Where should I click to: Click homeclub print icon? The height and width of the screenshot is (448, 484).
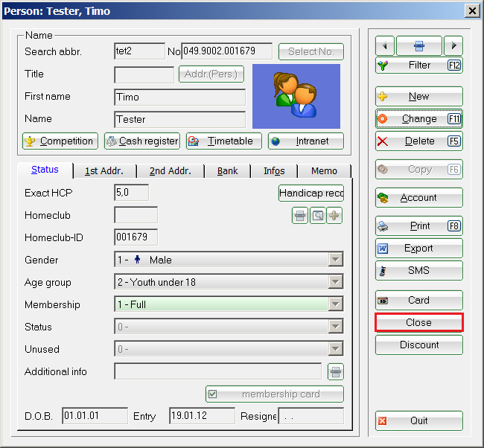click(300, 215)
